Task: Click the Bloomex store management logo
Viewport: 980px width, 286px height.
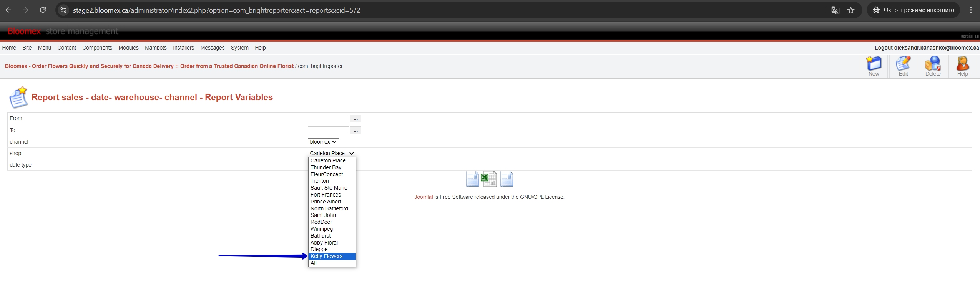Action: point(63,31)
